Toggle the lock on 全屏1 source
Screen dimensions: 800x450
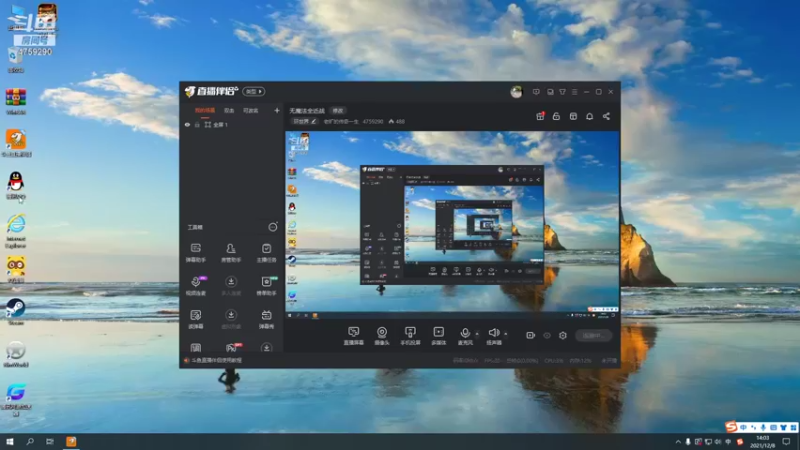click(197, 124)
